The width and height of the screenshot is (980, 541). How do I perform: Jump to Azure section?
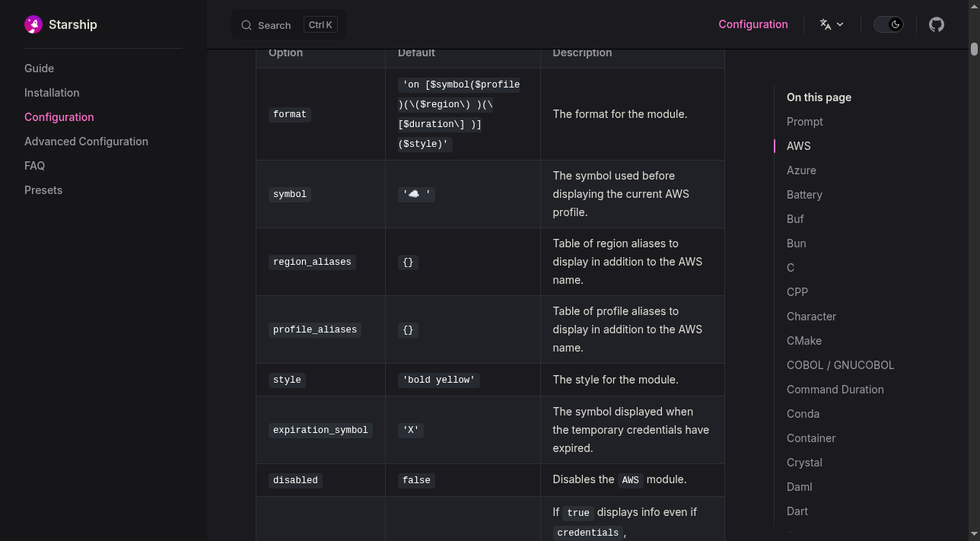click(801, 170)
